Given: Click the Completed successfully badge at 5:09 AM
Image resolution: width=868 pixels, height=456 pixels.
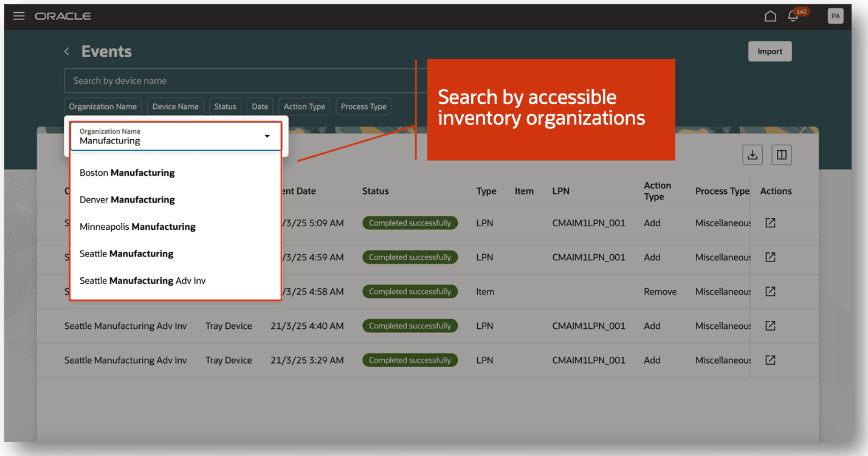Looking at the screenshot, I should click(410, 223).
